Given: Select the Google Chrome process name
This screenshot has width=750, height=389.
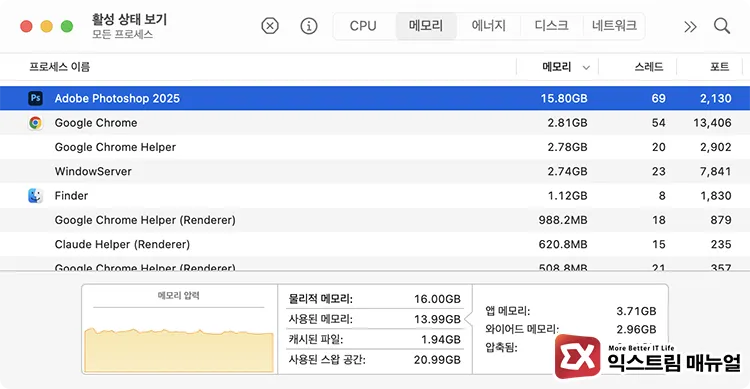Looking at the screenshot, I should 96,123.
